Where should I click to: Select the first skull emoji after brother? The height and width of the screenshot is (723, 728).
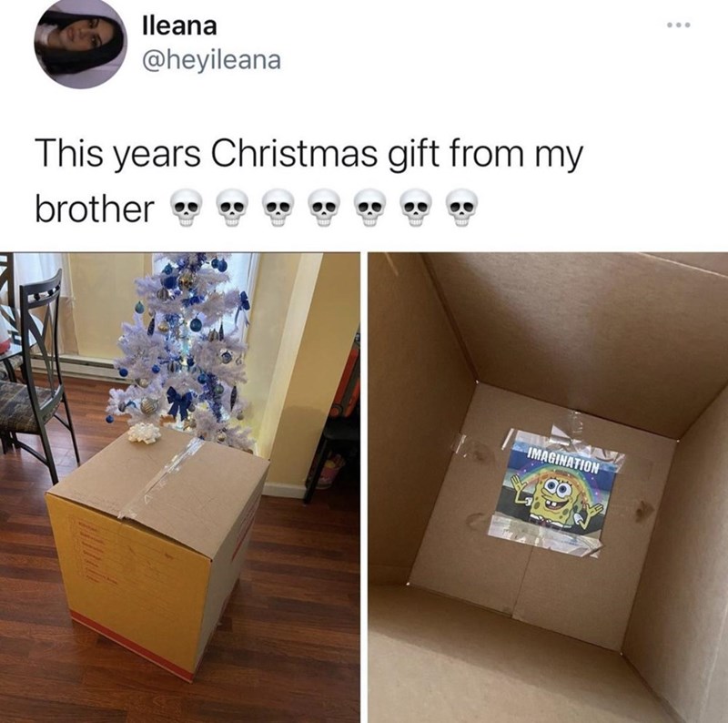[x=186, y=208]
